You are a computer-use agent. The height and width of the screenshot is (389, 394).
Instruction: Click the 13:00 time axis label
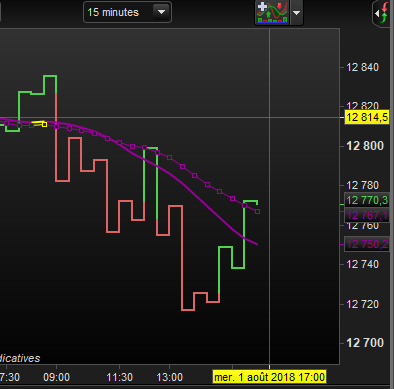pyautogui.click(x=169, y=377)
